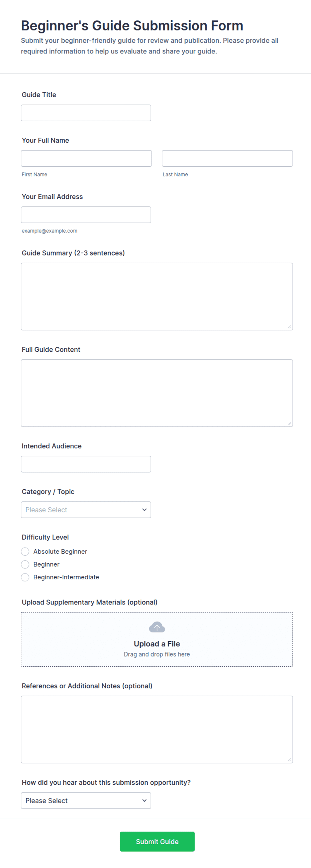Click the Guide Summary textarea resize handle
This screenshot has height=868, width=311.
(x=289, y=326)
